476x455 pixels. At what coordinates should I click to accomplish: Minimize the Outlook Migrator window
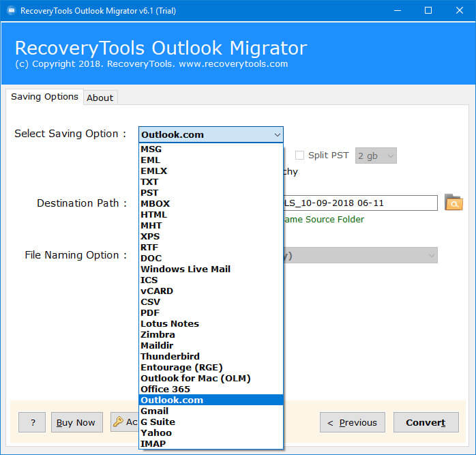pyautogui.click(x=398, y=11)
